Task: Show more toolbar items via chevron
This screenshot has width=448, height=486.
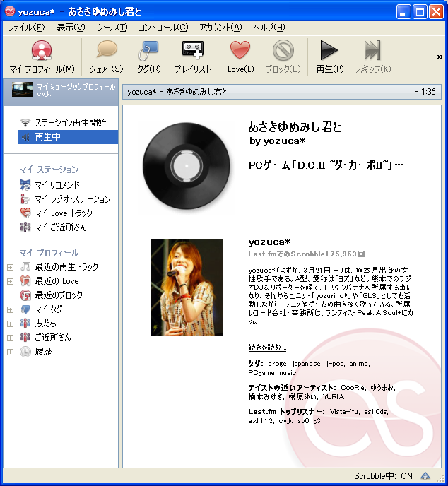Action: coord(440,57)
